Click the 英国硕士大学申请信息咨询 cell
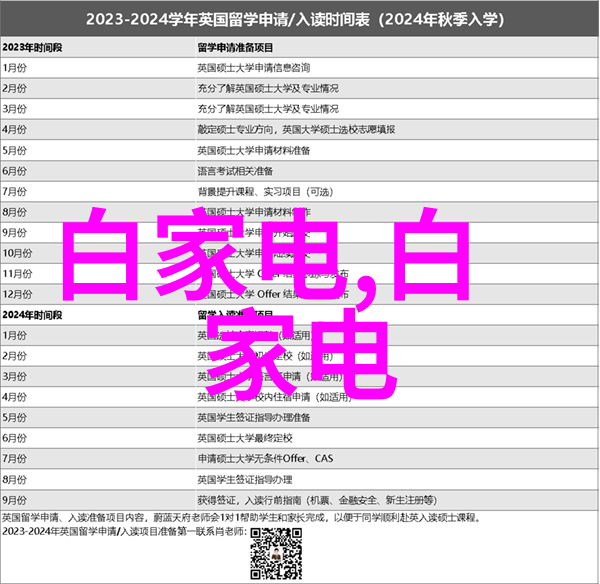The height and width of the screenshot is (584, 600). [254, 68]
